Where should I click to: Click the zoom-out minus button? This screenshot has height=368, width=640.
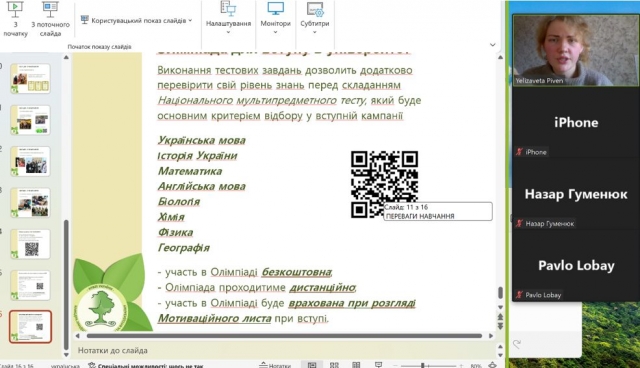coord(396,366)
